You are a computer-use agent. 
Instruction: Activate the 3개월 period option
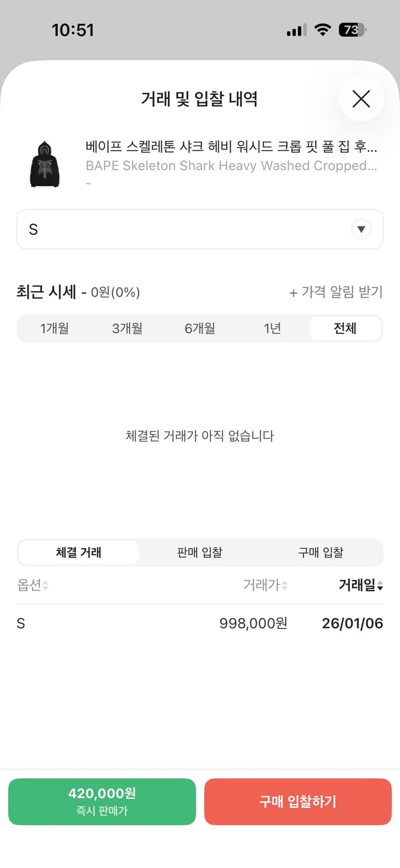pos(127,328)
